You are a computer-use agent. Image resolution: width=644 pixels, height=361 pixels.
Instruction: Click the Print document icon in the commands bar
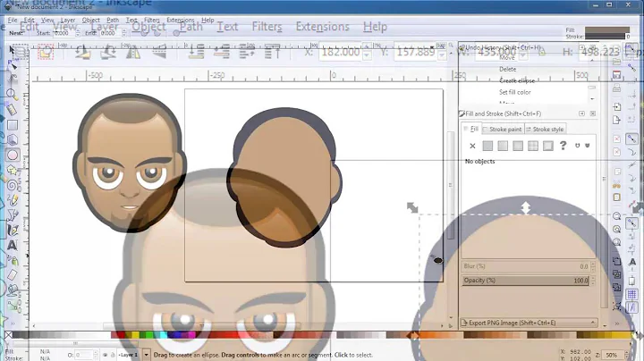point(616,88)
